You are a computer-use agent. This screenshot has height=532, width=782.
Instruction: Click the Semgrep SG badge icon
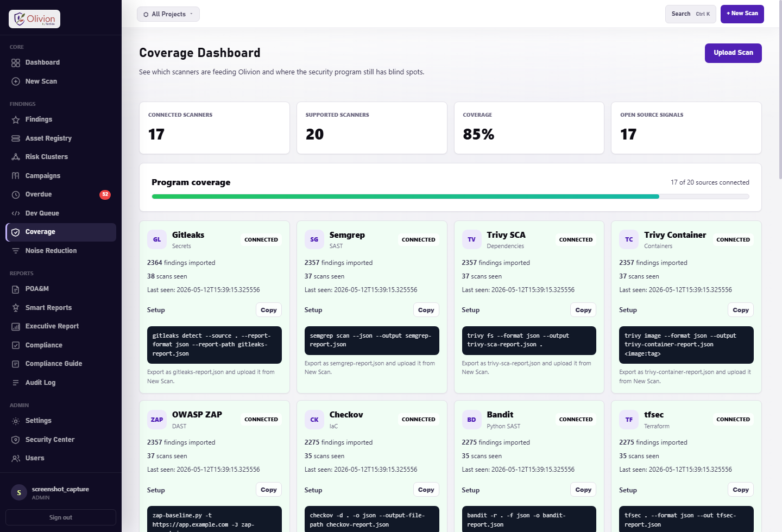pos(314,239)
